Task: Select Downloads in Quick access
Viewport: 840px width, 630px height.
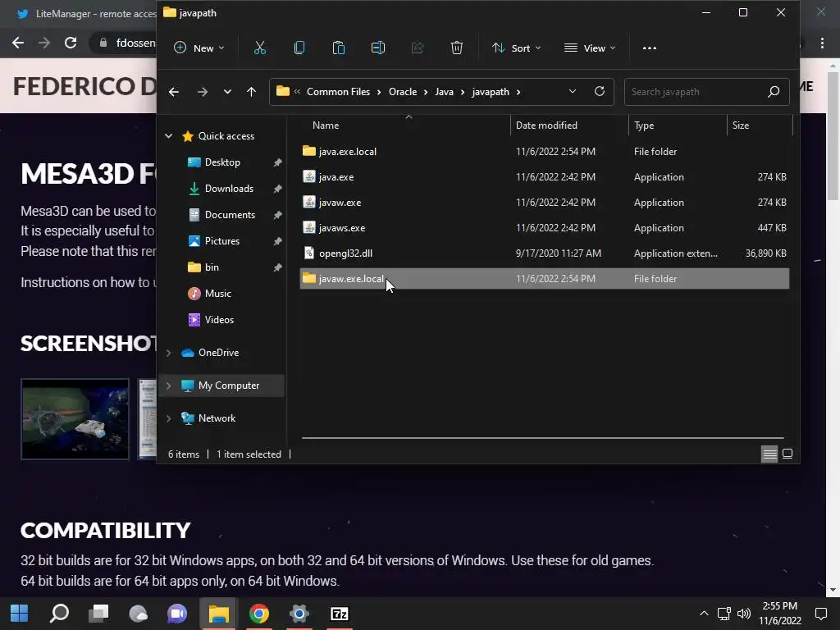Action: tap(229, 189)
